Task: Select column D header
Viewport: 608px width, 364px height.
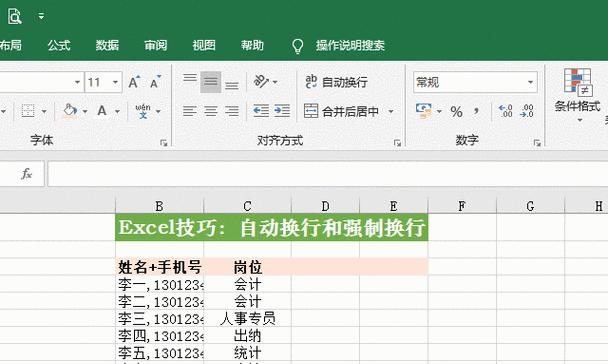Action: pyautogui.click(x=325, y=206)
